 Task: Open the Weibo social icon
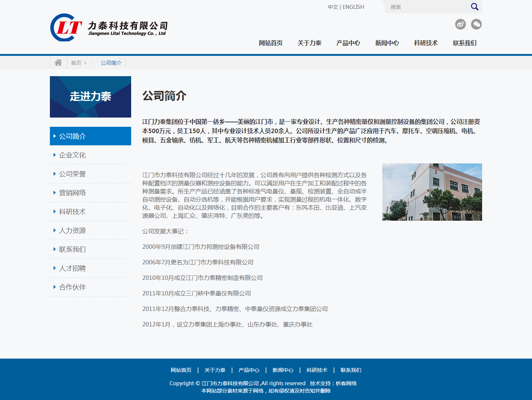pos(460,24)
